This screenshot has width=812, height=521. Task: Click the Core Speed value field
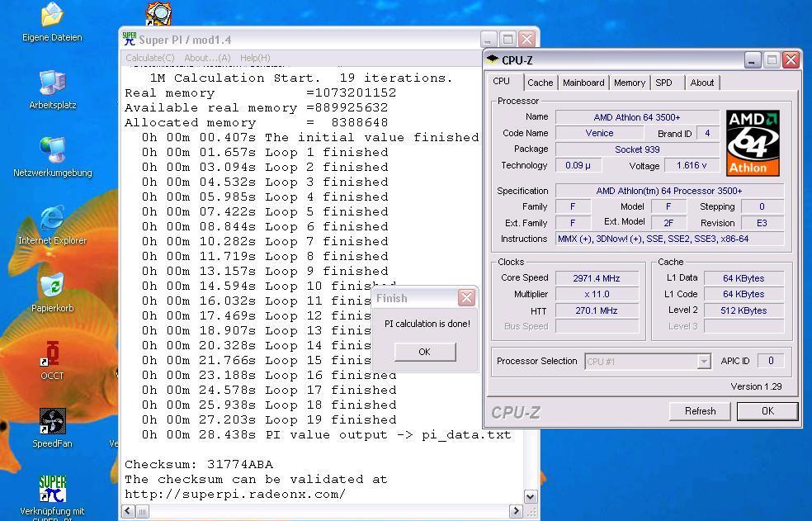point(597,278)
